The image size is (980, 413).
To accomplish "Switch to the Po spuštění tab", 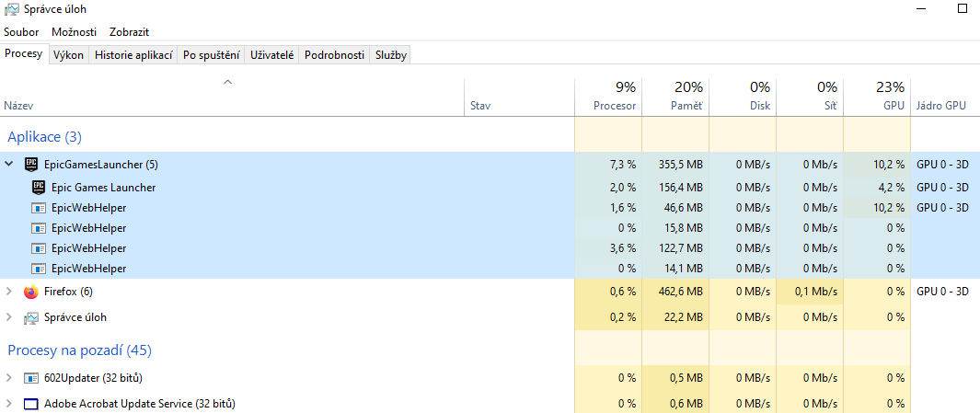I will coord(212,55).
